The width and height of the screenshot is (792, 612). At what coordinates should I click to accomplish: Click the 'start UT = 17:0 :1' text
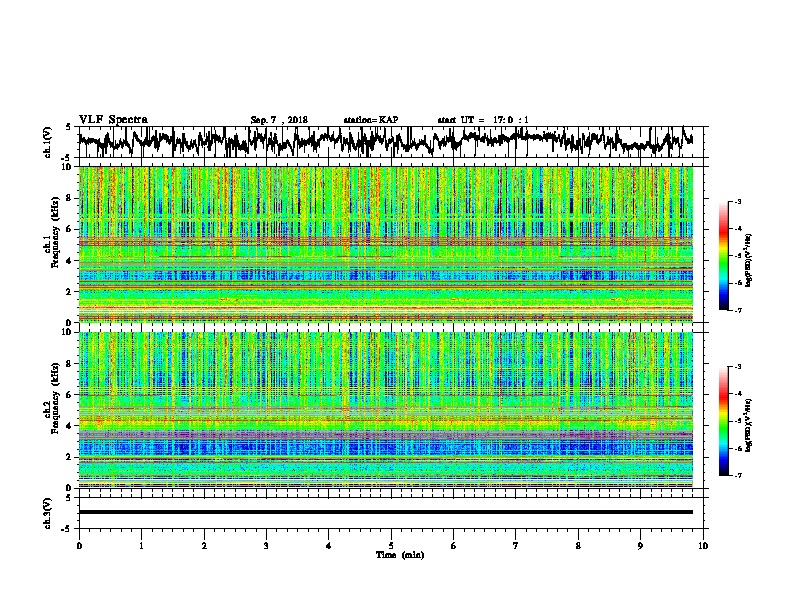[483, 120]
